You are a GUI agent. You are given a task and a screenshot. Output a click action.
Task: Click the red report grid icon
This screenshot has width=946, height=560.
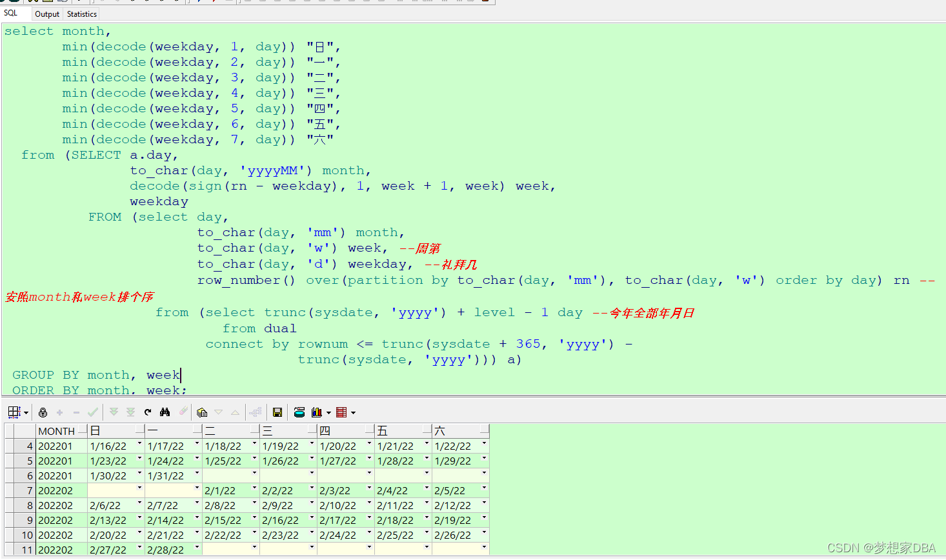point(341,412)
